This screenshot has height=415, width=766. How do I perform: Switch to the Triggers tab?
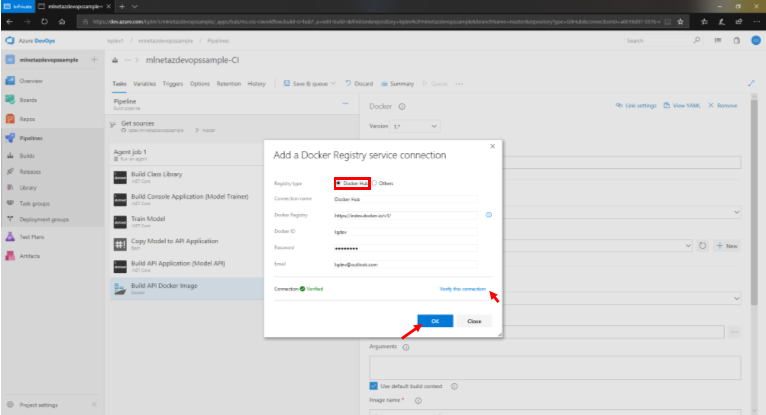[x=172, y=84]
